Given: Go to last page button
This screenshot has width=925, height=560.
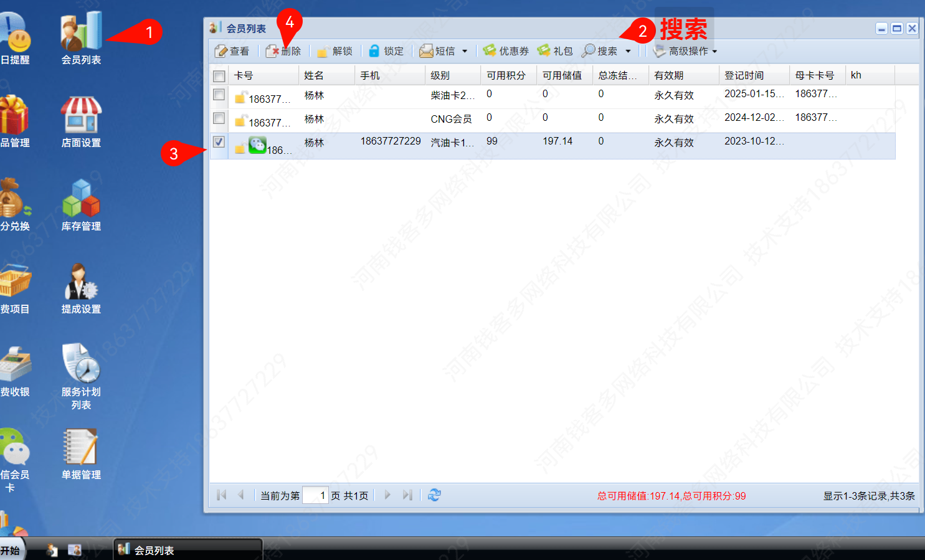Looking at the screenshot, I should [407, 495].
